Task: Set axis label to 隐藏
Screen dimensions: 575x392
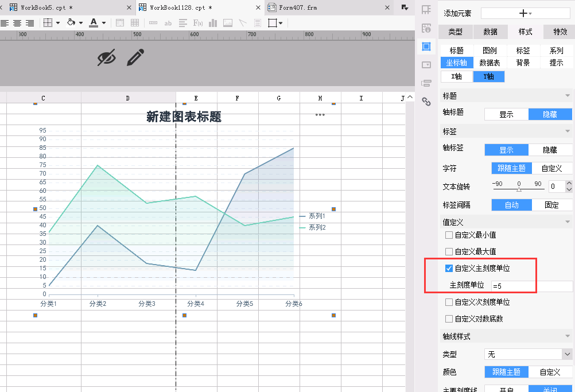Action: 550,150
